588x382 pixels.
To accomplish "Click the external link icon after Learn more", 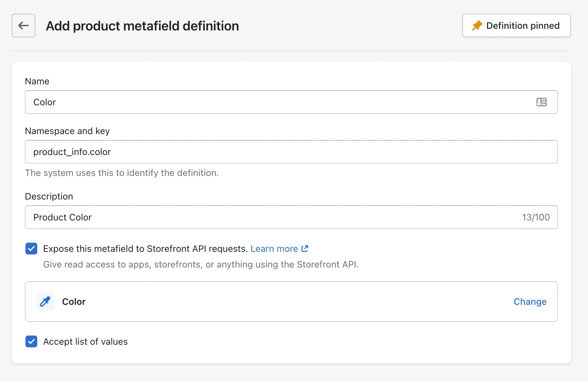I will coord(304,249).
